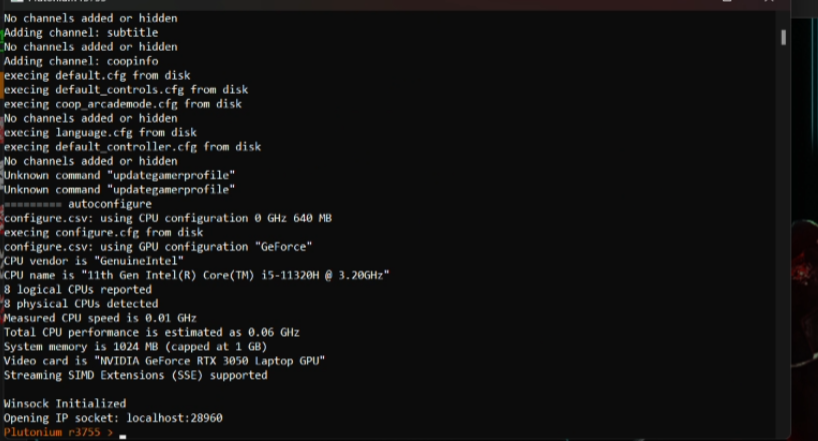Screen dimensions: 818x441
Task: Click "execing default_controller.cfg from disk" line
Action: click(132, 147)
